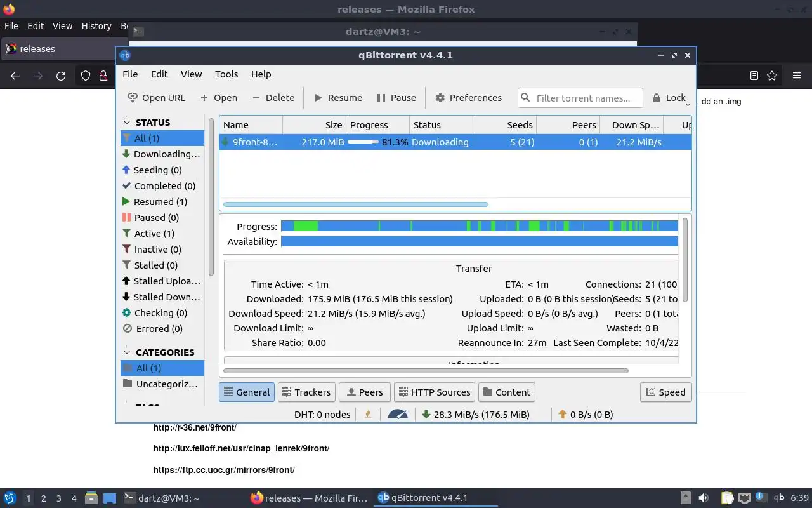Open Preferences from the toolbar

pyautogui.click(x=468, y=98)
